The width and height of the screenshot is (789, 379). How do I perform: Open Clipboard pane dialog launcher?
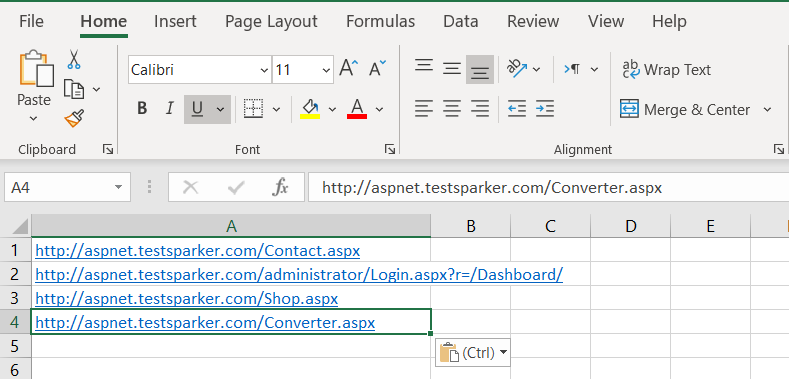pyautogui.click(x=108, y=149)
